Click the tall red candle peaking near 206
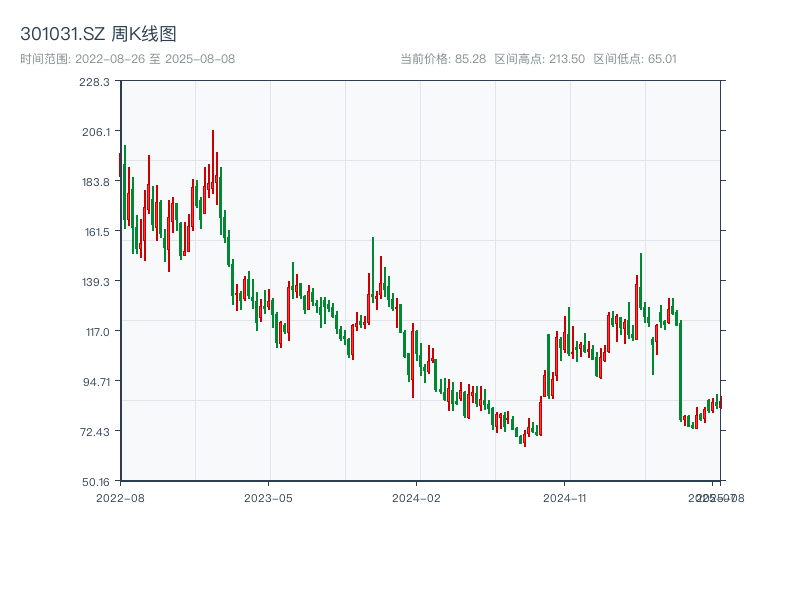 pos(213,161)
